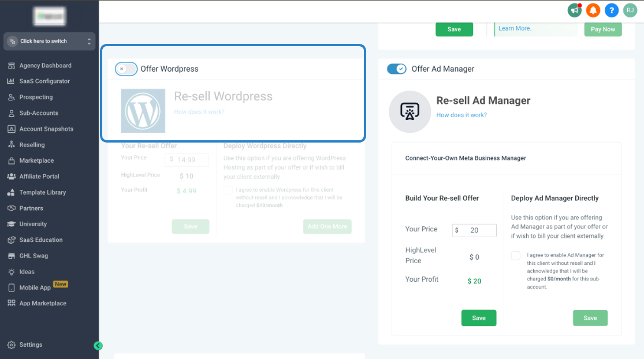Go to Template Library menu item
The height and width of the screenshot is (359, 644).
(43, 192)
